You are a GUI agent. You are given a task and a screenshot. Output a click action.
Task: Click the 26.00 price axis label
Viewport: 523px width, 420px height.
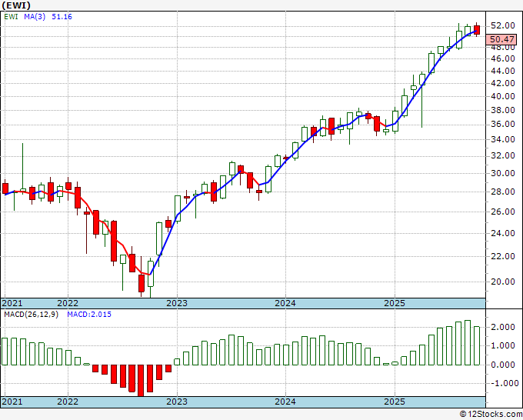502,212
